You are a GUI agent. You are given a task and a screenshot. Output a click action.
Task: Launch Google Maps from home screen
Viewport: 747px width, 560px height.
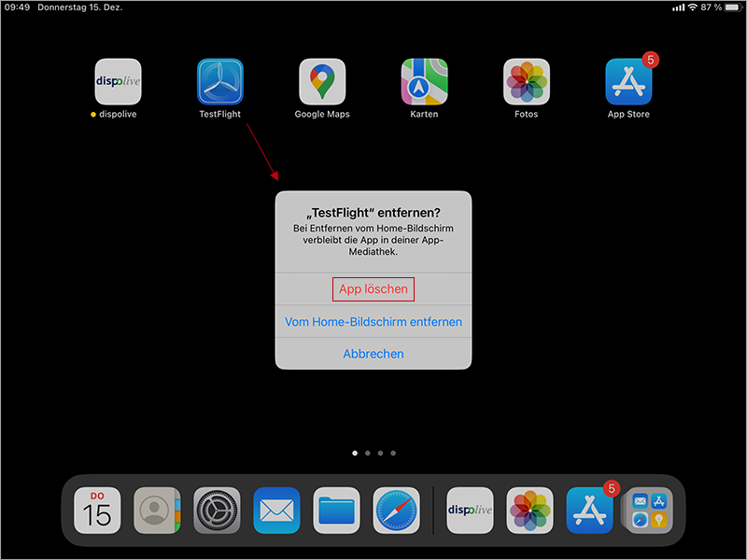(322, 81)
